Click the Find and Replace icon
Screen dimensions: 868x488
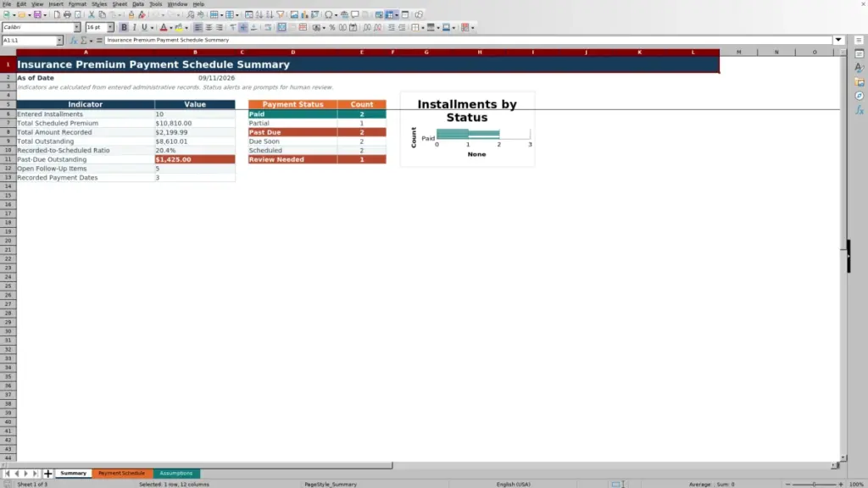coord(191,14)
